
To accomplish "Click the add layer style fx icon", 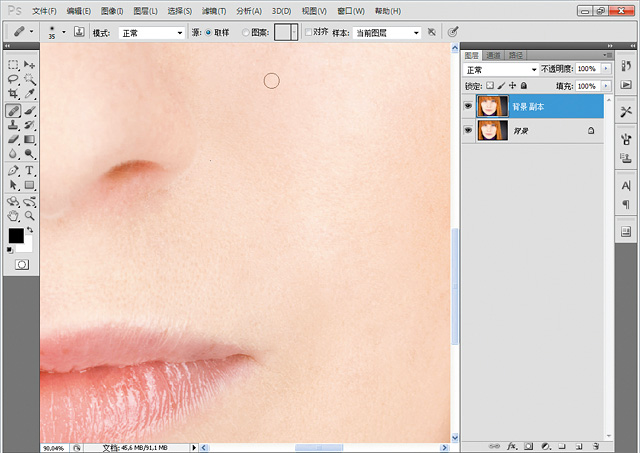I will pyautogui.click(x=512, y=446).
